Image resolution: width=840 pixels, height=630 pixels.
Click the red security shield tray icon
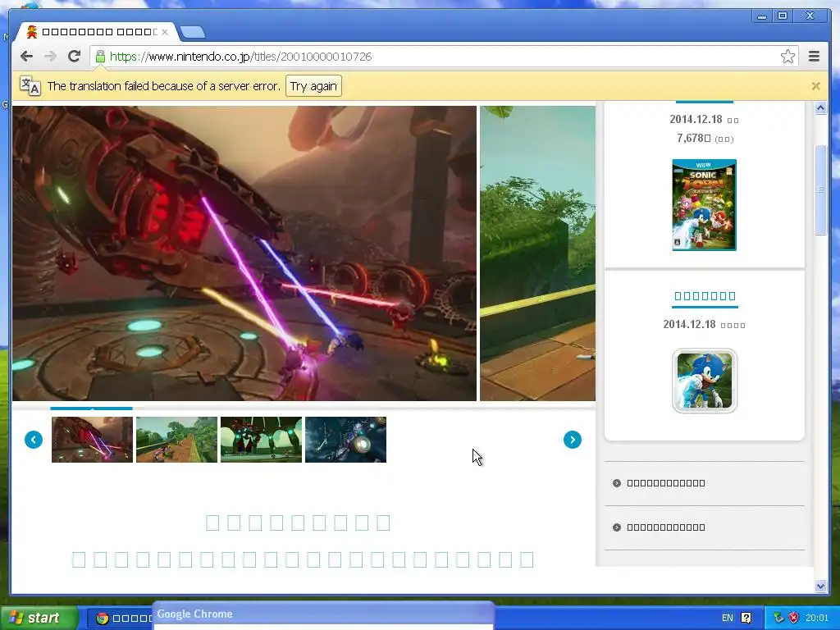coord(793,618)
